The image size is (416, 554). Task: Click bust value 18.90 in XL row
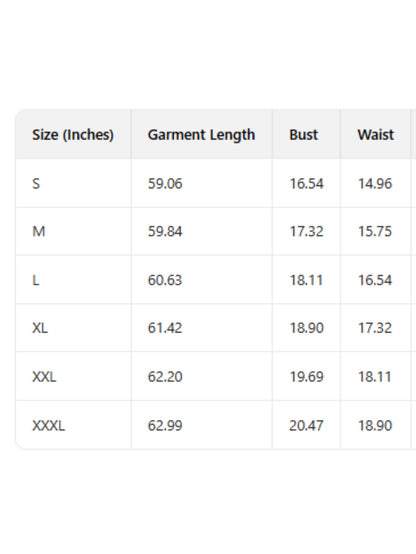(x=306, y=328)
